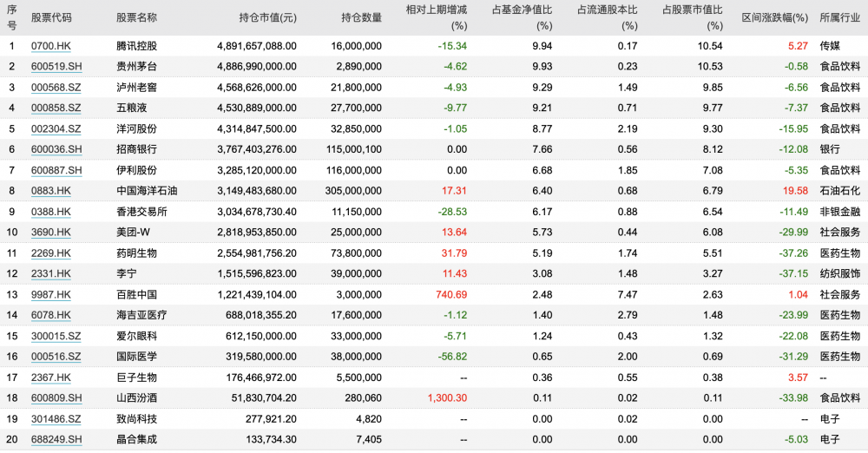Screen dimensions: 868x453
Task: Select stock name 香港交易所
Action: (x=141, y=212)
